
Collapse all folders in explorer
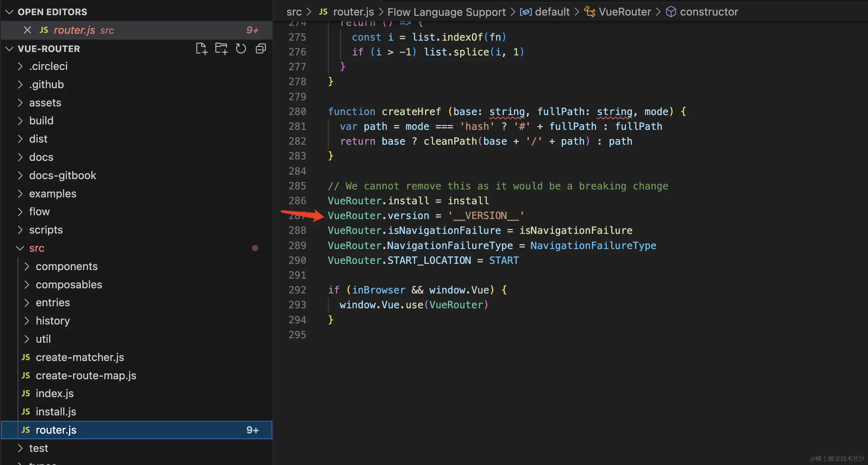[261, 49]
